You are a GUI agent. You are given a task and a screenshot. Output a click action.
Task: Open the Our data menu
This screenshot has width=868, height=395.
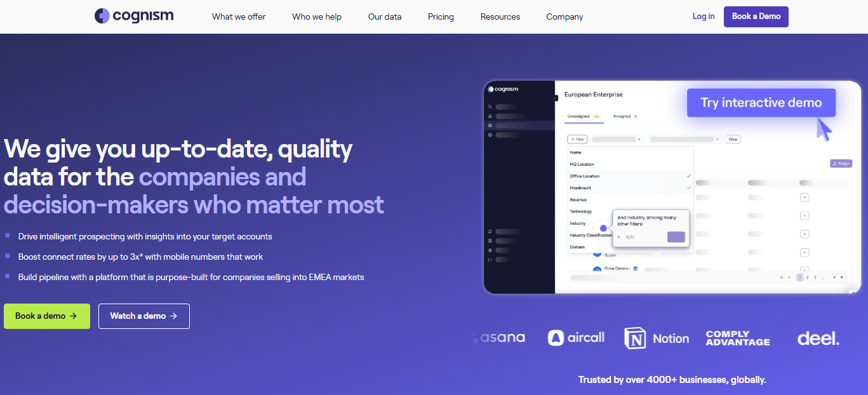385,17
